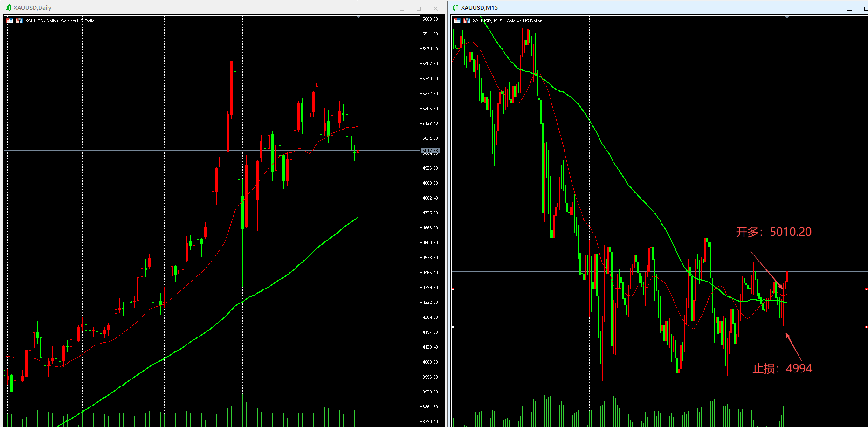The height and width of the screenshot is (427, 868).
Task: Activate the XAUUSD,M15 window title text
Action: point(479,8)
